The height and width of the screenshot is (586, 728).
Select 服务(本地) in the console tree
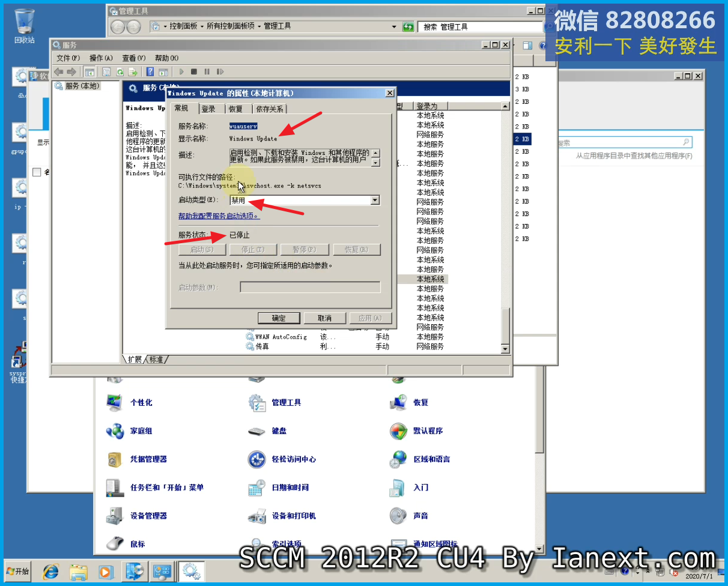point(82,86)
